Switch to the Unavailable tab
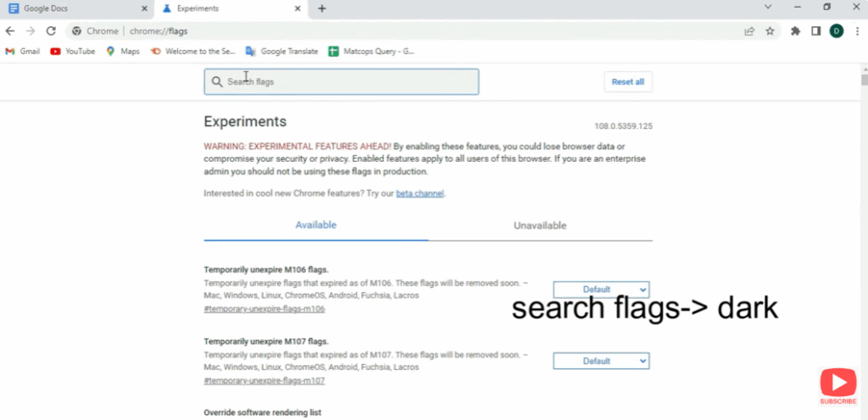The height and width of the screenshot is (420, 868). coord(540,225)
